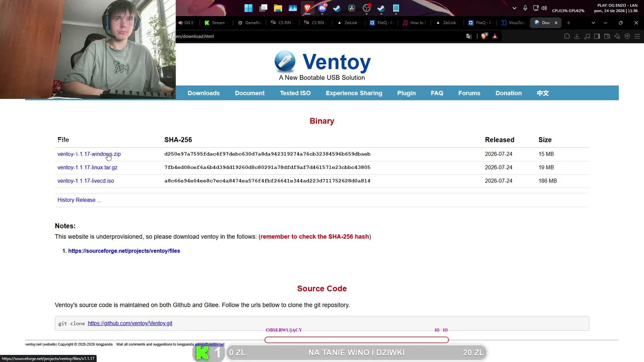Viewport: 644px width, 362px height.
Task: Click the windows.zip SHA-256 hash
Action: 267,154
